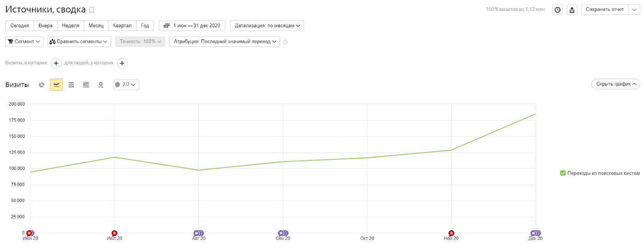644x249 pixels.
Task: Add condition для людей, у которых
Action: [x=122, y=63]
